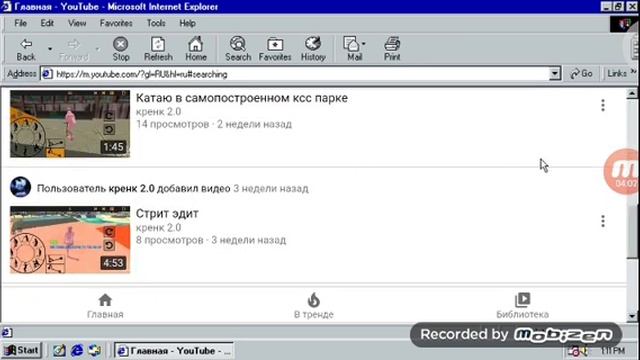Open the File menu

click(x=20, y=23)
